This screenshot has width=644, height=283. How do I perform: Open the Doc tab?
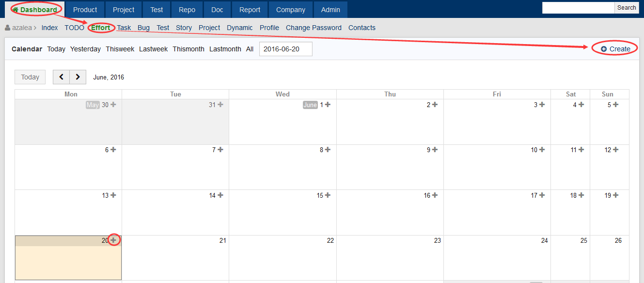tap(217, 10)
